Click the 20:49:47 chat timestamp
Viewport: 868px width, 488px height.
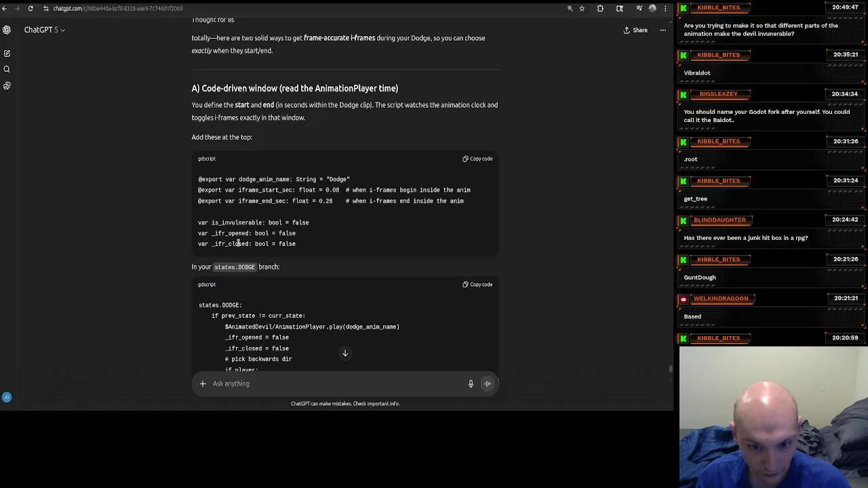pos(845,7)
